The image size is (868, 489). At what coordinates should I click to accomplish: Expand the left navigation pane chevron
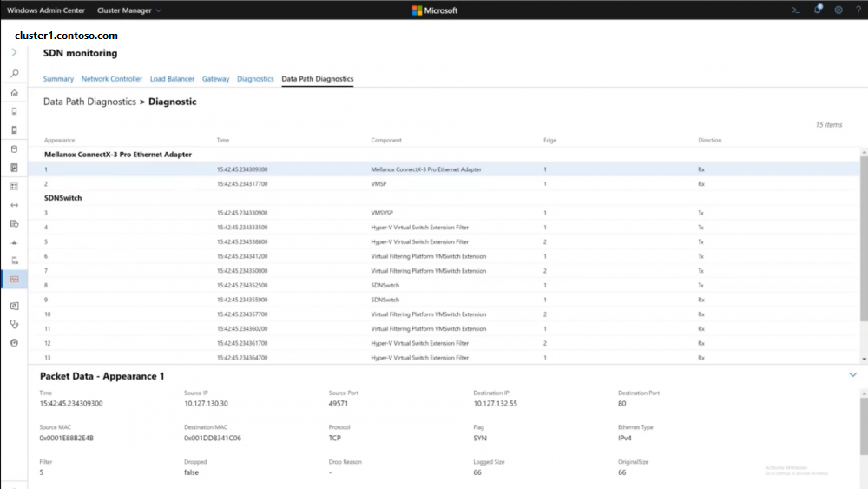(x=15, y=52)
